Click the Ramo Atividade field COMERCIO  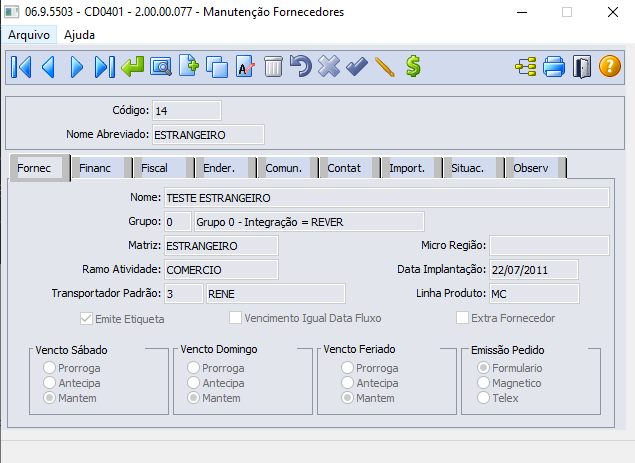(221, 269)
